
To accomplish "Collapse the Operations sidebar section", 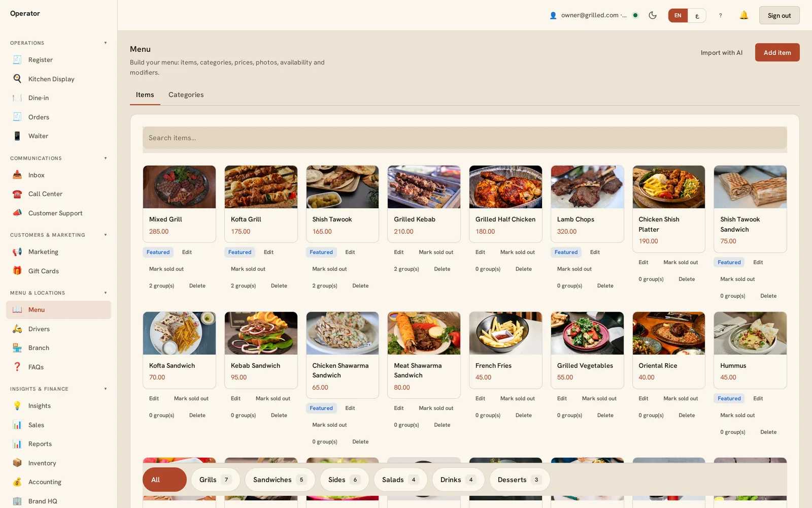I will 106,43.
